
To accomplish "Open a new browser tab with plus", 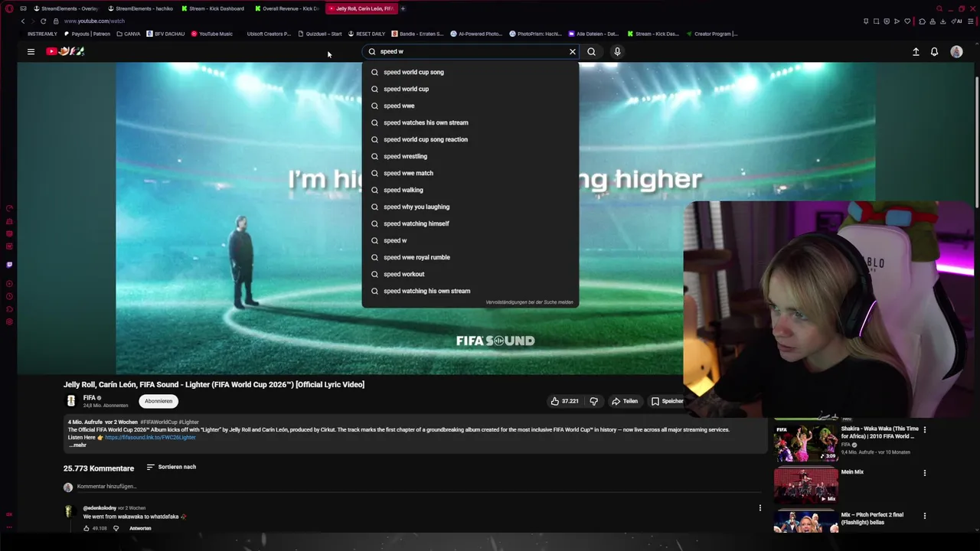I will click(x=403, y=8).
